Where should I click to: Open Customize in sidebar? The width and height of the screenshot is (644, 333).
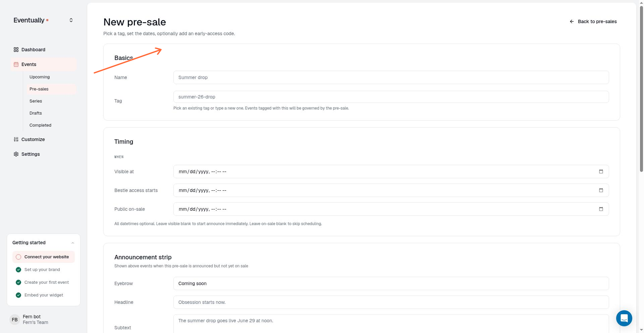(x=44, y=139)
